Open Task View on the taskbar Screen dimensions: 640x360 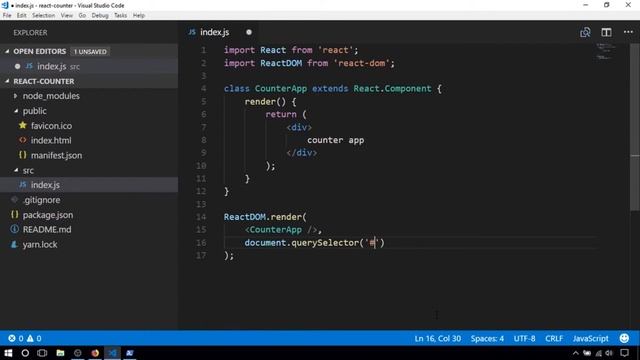coord(42,353)
